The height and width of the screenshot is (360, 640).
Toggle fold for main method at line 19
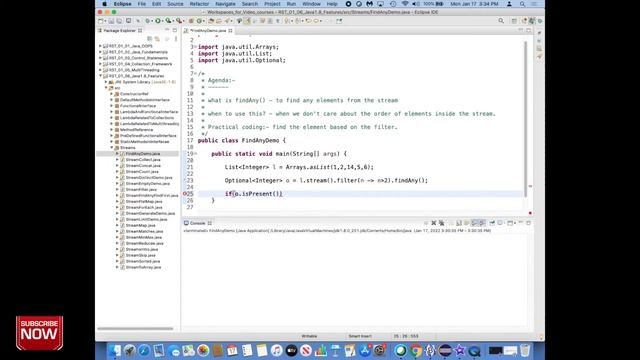195,154
